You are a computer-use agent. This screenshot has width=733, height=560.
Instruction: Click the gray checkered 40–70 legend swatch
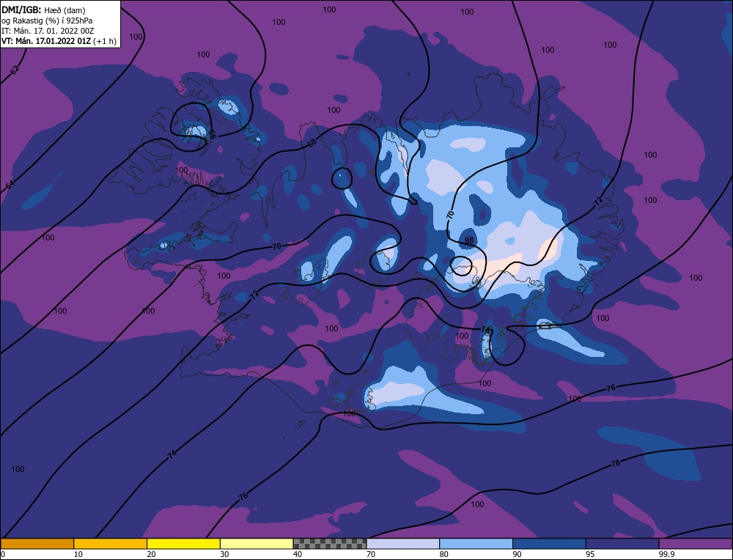pos(330,544)
